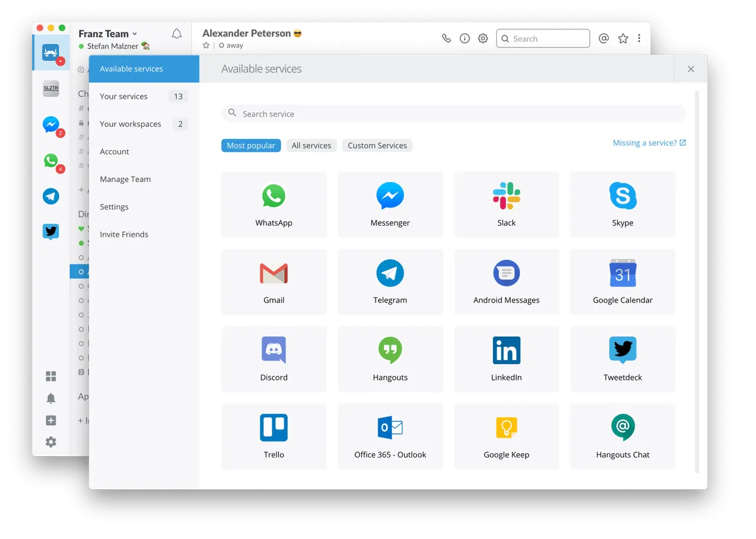Viewport: 756px width, 539px height.
Task: Select the Custom Services filter
Action: [x=377, y=145]
